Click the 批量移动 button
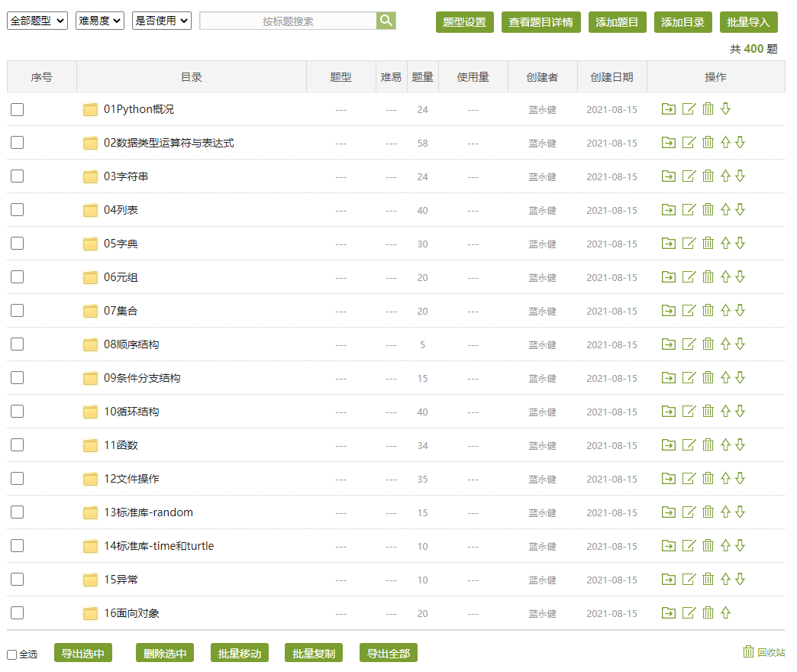The height and width of the screenshot is (672, 797). [x=240, y=653]
